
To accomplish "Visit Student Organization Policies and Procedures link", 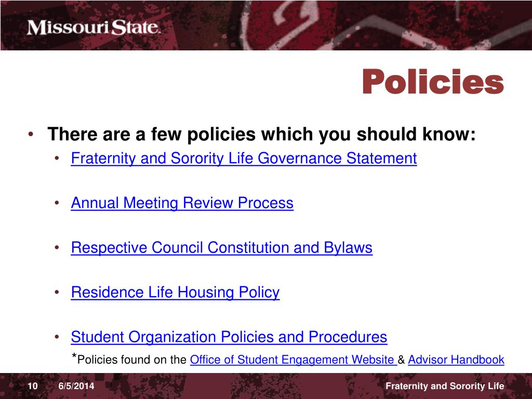I will point(229,337).
